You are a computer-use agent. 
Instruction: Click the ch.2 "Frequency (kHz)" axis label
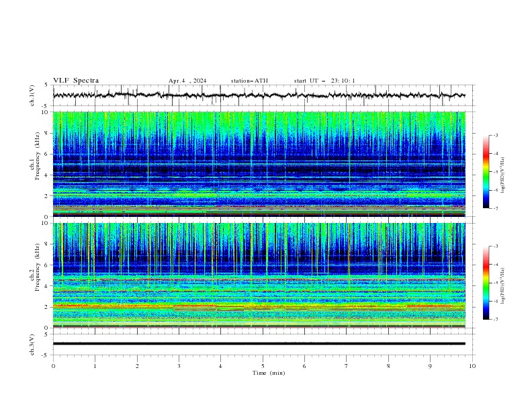click(x=38, y=267)
